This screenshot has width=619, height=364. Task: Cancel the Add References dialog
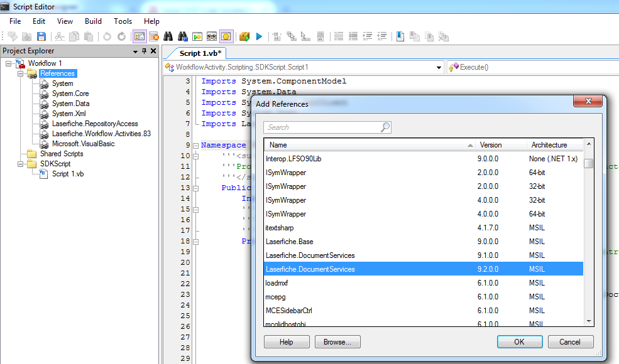(571, 342)
